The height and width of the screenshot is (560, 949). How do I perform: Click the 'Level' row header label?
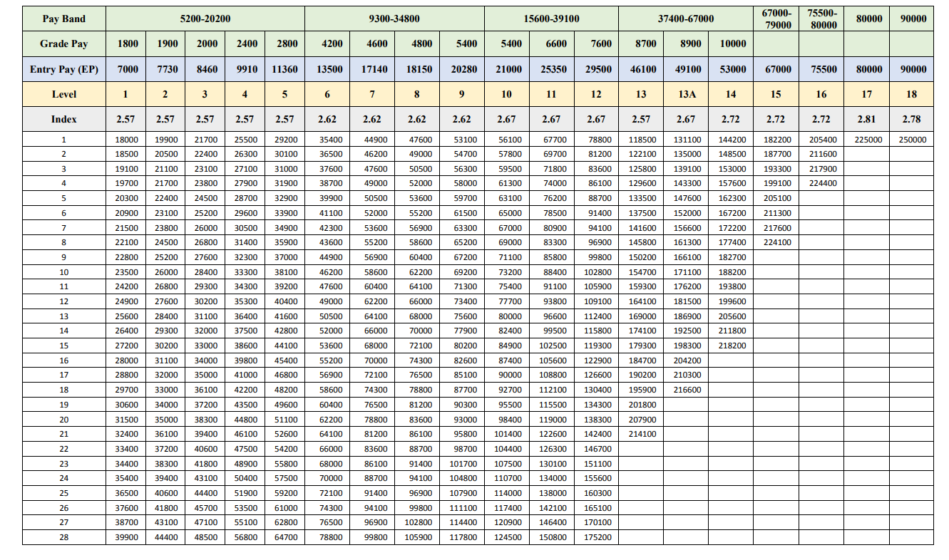pos(63,94)
